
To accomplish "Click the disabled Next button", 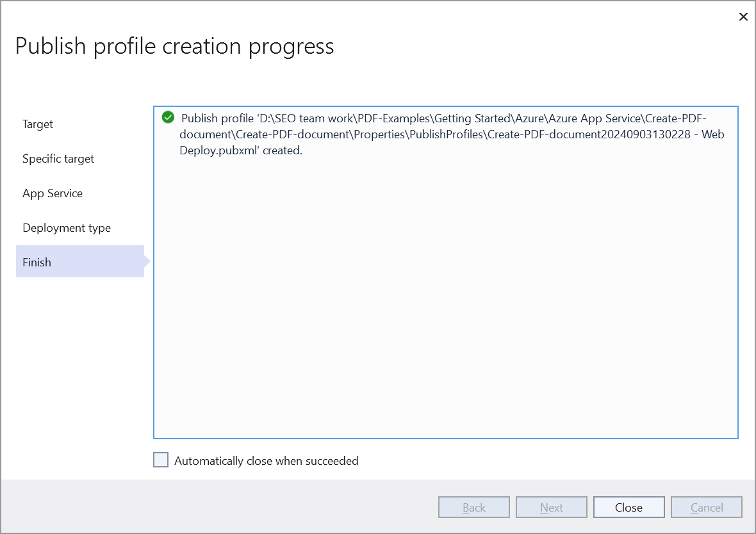I will 551,506.
